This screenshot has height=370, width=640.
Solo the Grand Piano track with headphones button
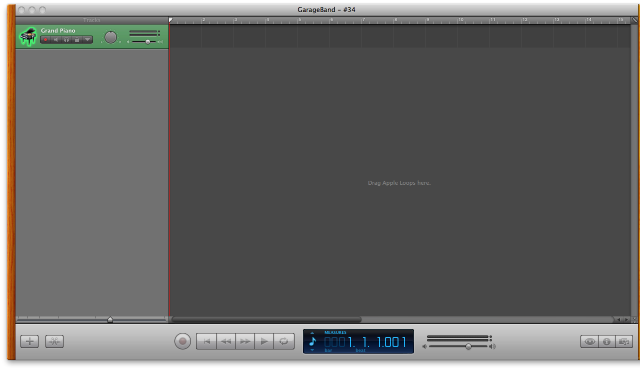(x=67, y=40)
